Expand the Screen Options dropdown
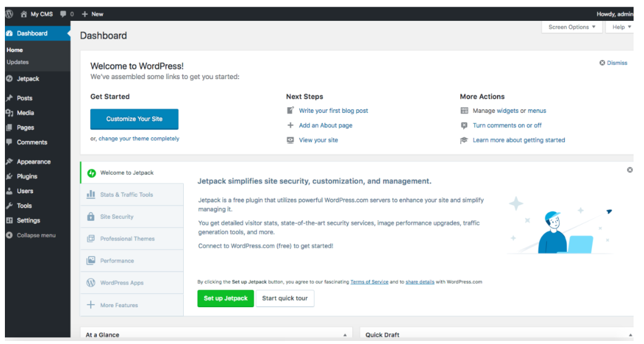The height and width of the screenshot is (344, 644). [x=572, y=27]
